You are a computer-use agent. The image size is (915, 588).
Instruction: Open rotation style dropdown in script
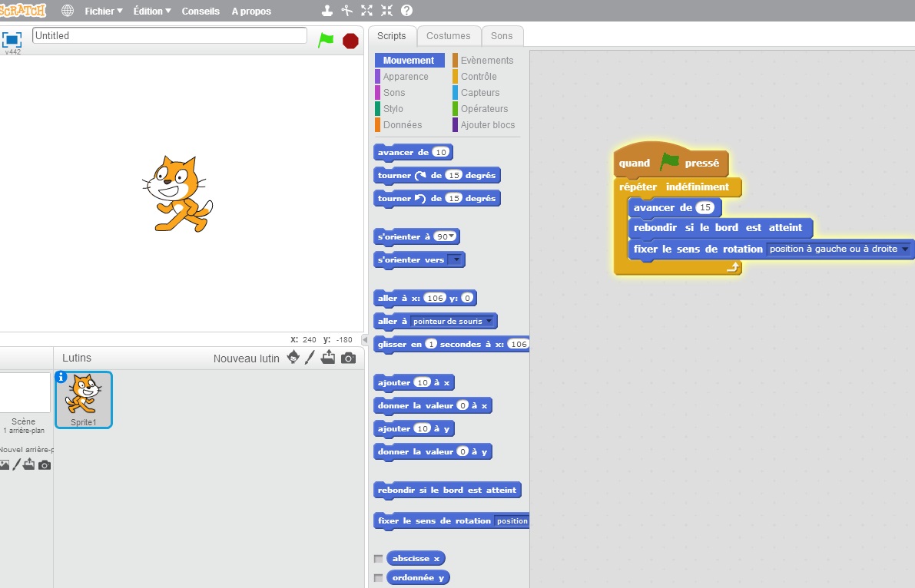pos(905,249)
